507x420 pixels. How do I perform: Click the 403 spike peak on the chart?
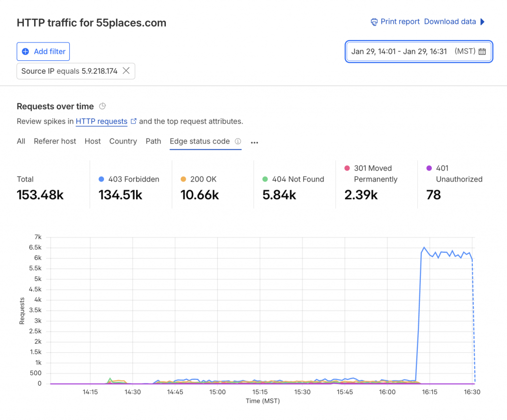point(424,247)
